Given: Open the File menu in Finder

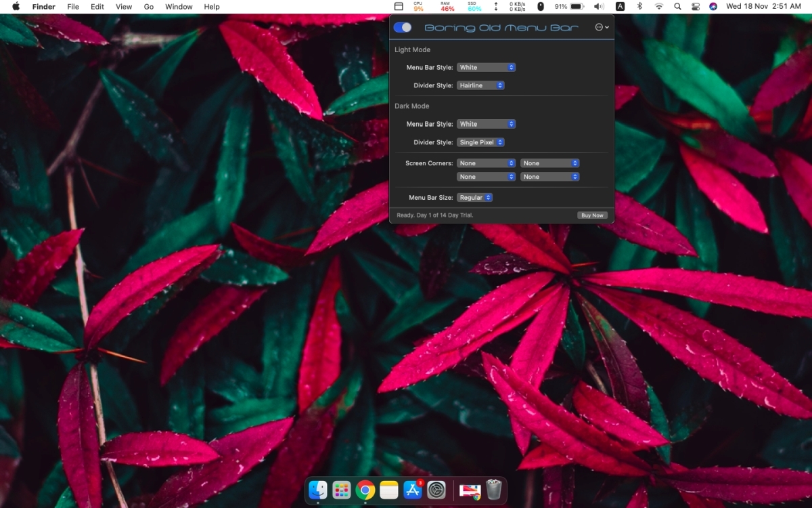Looking at the screenshot, I should (x=72, y=6).
